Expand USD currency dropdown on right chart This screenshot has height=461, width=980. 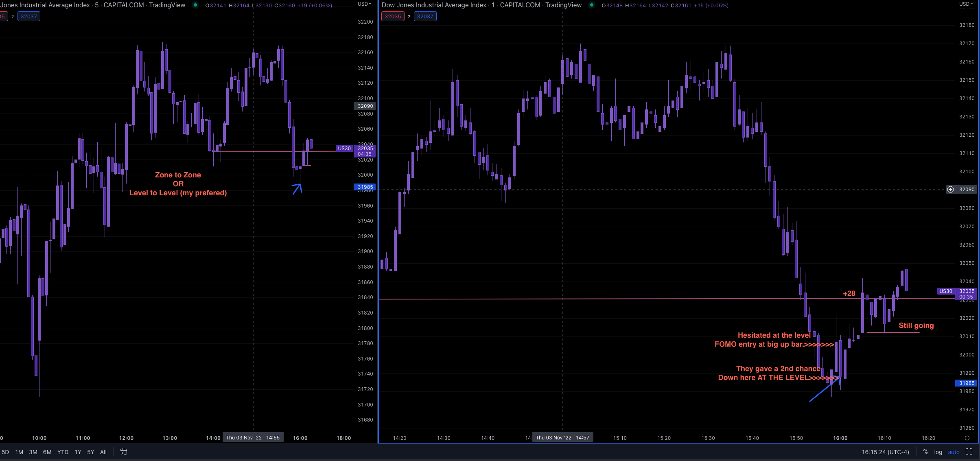966,4
